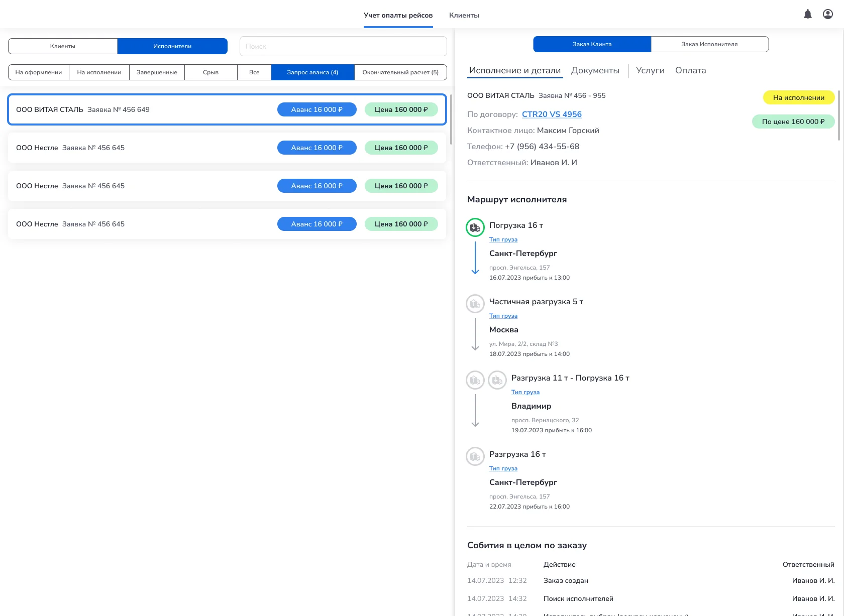Open the notifications bell
844x616 pixels.
(808, 15)
